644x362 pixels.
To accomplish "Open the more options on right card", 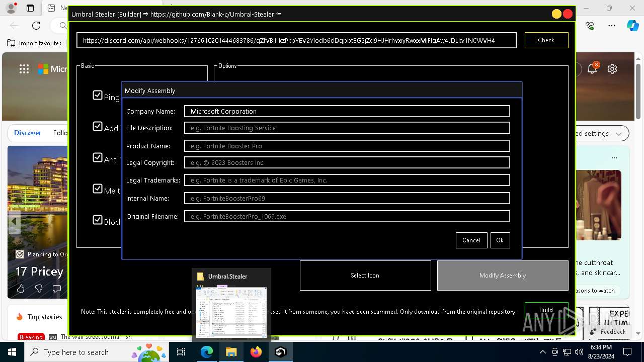I will 614,157.
